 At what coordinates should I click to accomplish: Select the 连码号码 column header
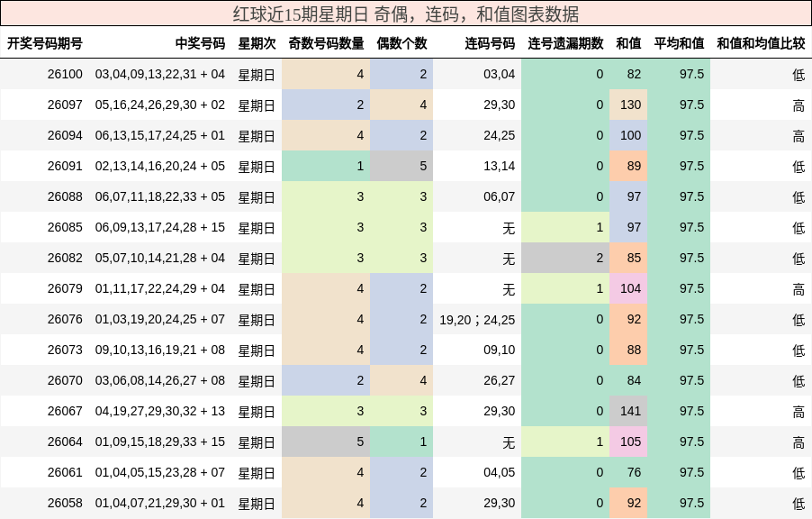coord(490,43)
